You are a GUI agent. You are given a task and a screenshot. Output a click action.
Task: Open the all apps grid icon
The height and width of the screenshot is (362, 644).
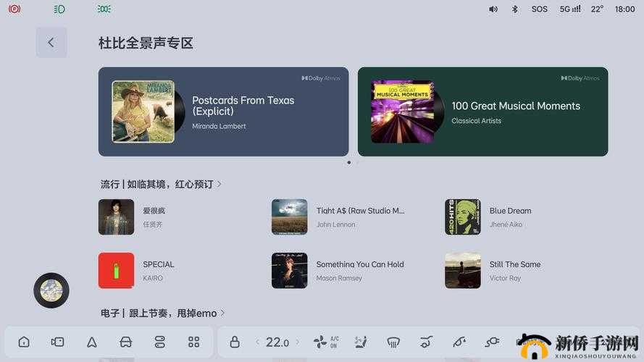click(193, 342)
